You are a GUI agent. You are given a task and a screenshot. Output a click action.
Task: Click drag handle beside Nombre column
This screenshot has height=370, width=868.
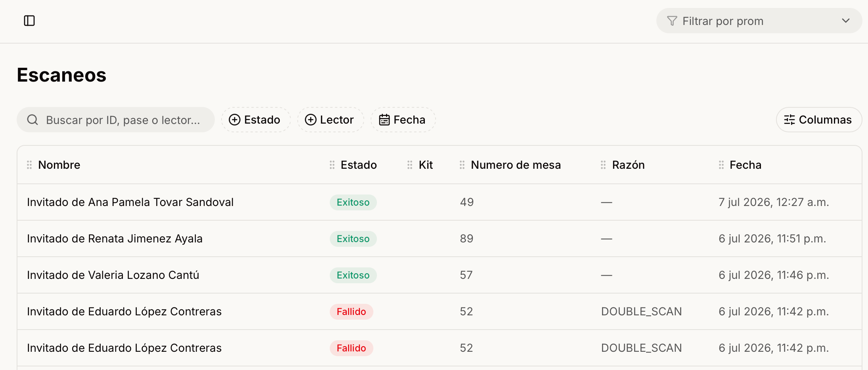29,165
